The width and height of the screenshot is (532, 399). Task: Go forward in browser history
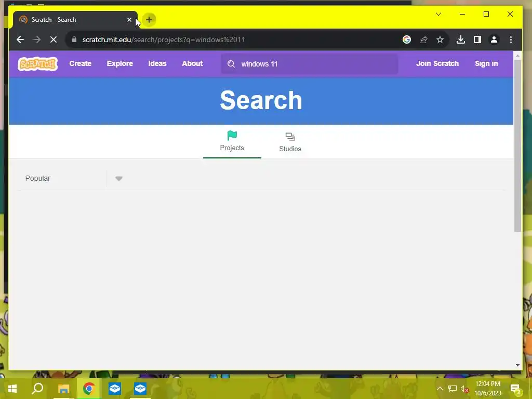coord(37,39)
